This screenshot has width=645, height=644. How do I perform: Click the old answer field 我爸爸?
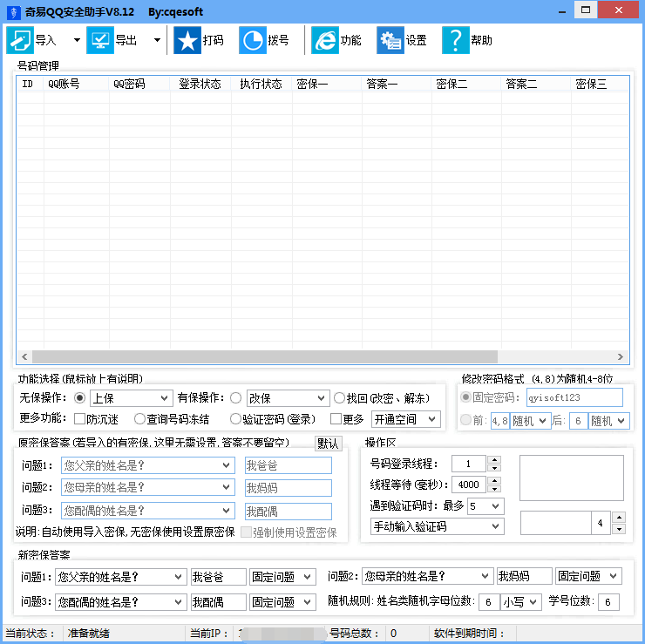tap(289, 465)
